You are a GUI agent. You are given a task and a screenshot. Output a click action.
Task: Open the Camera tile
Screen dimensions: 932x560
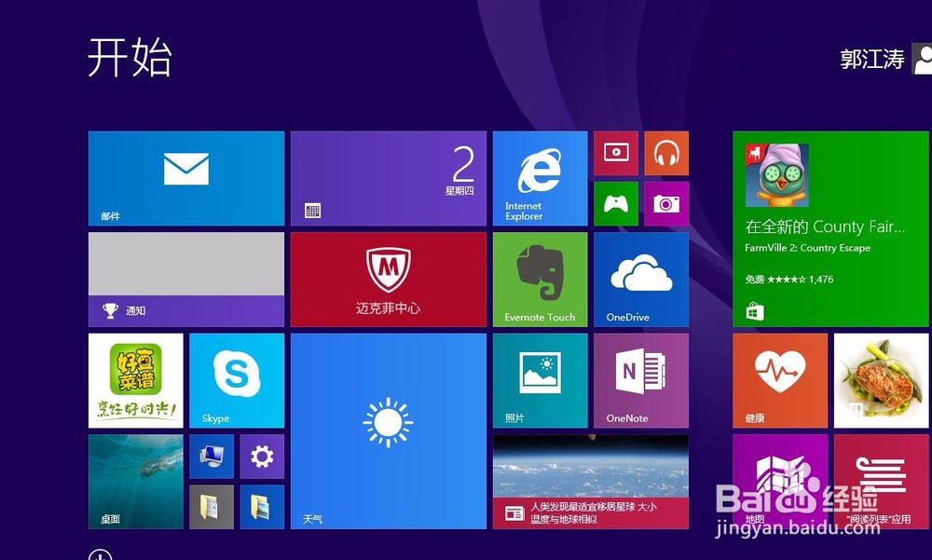coord(666,204)
